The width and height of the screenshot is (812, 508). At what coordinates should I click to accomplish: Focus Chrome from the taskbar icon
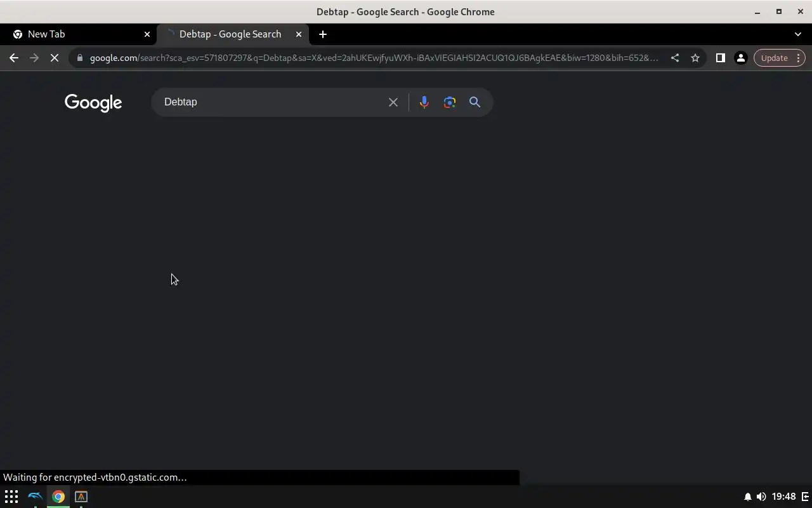coord(58,497)
